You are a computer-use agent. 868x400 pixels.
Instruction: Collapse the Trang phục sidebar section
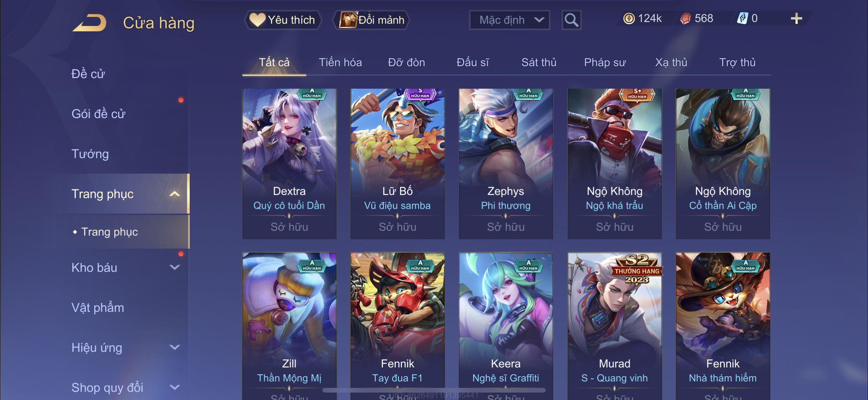174,194
